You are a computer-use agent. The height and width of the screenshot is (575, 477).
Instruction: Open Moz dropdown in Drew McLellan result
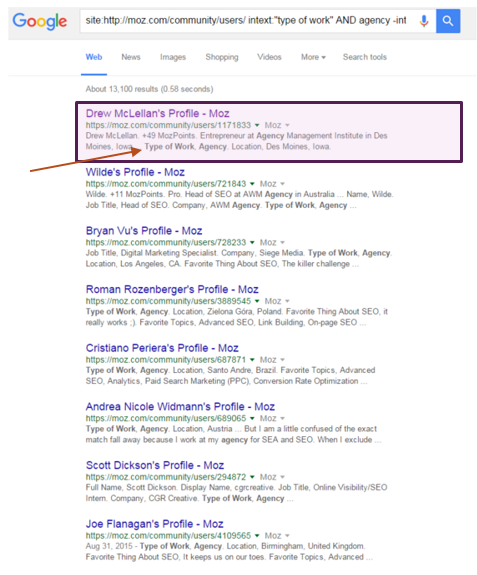pyautogui.click(x=277, y=125)
